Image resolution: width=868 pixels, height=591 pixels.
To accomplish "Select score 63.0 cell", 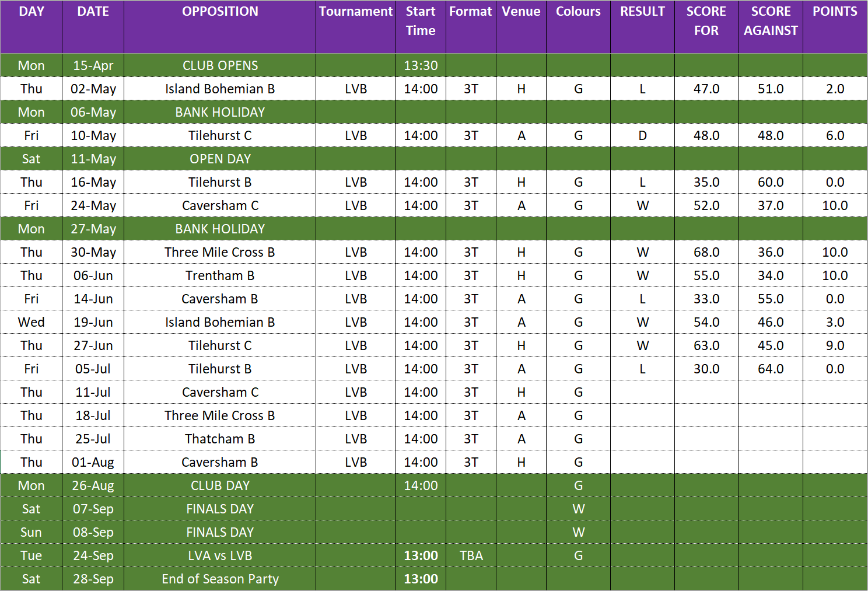I will (x=706, y=345).
